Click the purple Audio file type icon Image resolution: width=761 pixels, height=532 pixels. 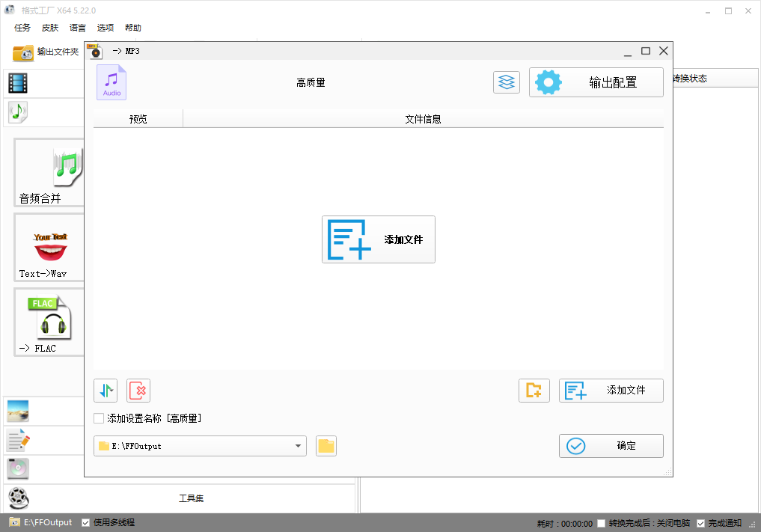111,82
